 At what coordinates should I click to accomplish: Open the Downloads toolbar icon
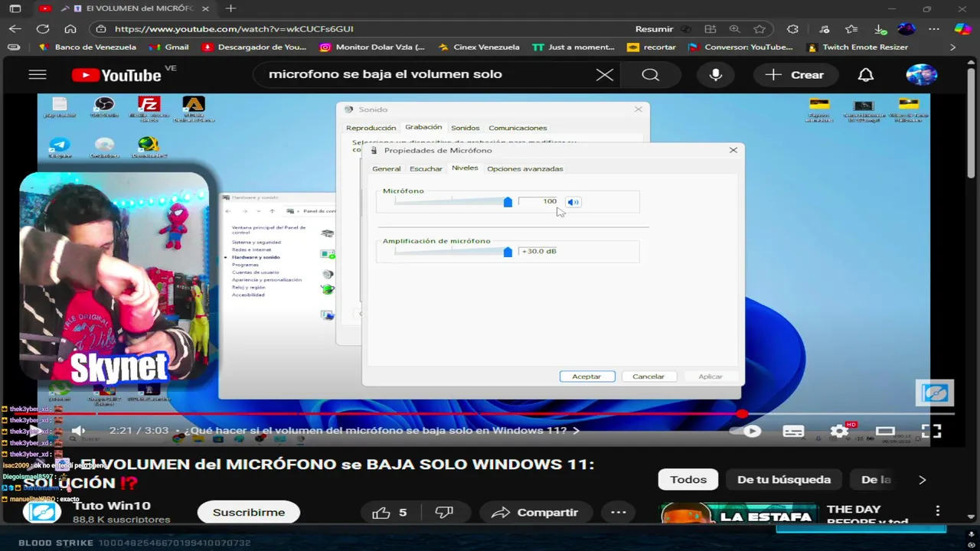point(879,29)
